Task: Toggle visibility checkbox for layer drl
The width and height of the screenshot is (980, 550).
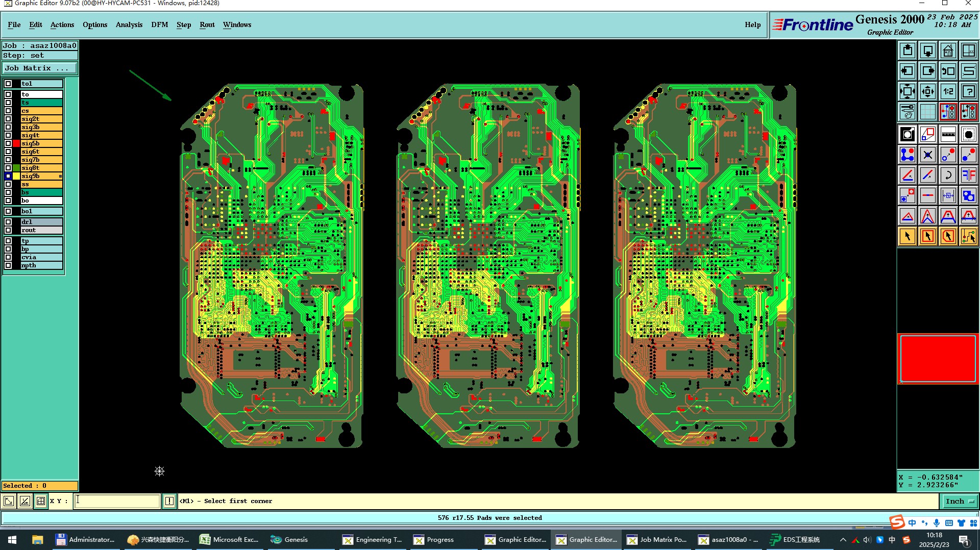Action: [8, 222]
